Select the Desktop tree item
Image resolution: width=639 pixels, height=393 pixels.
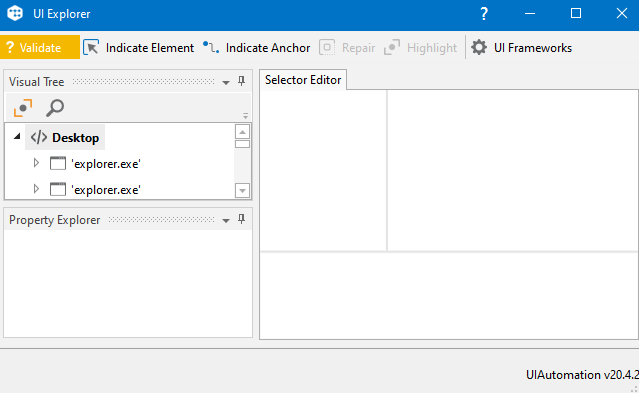(x=65, y=137)
